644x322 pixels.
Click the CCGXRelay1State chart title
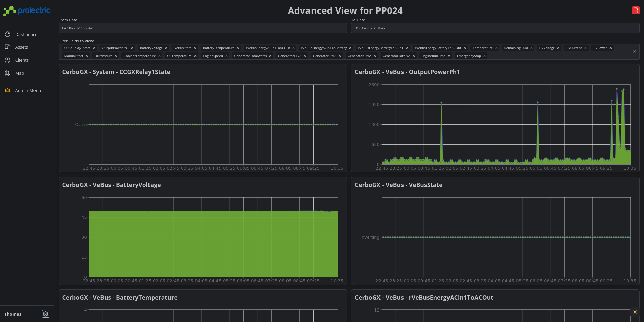click(x=116, y=72)
